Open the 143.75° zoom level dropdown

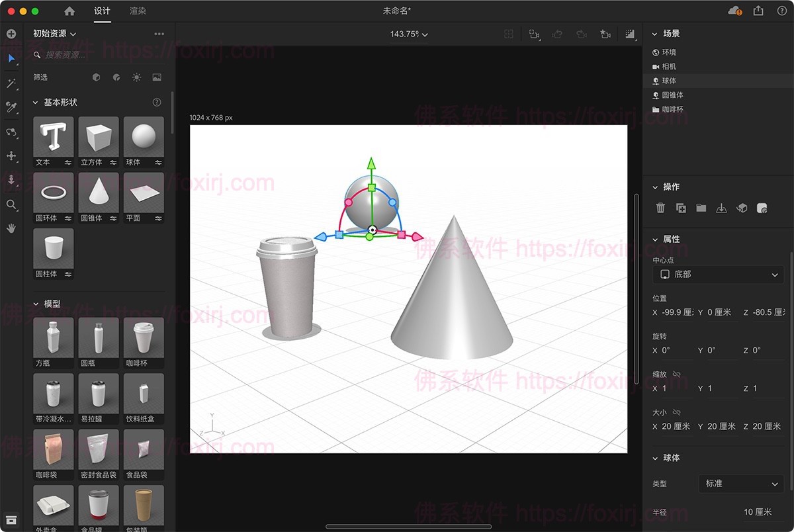click(x=408, y=34)
